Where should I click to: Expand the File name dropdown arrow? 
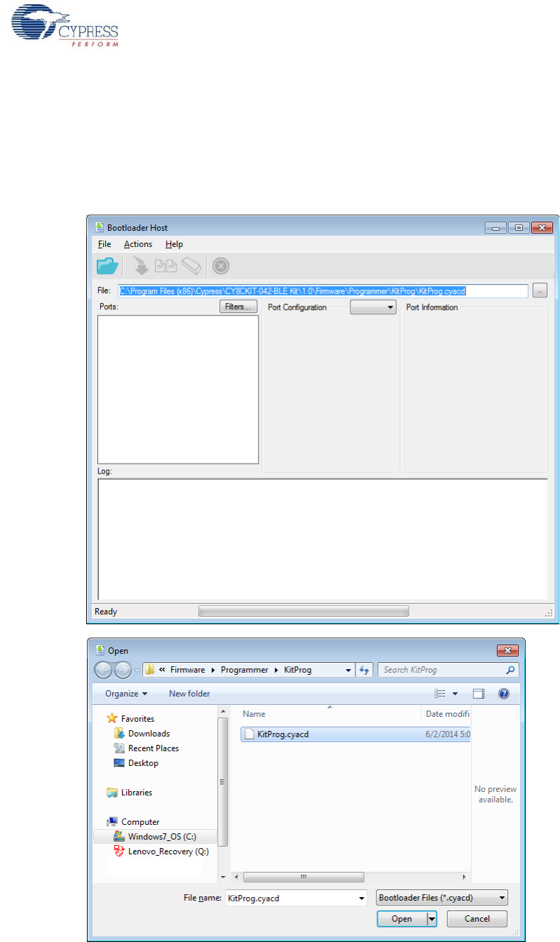coord(362,898)
